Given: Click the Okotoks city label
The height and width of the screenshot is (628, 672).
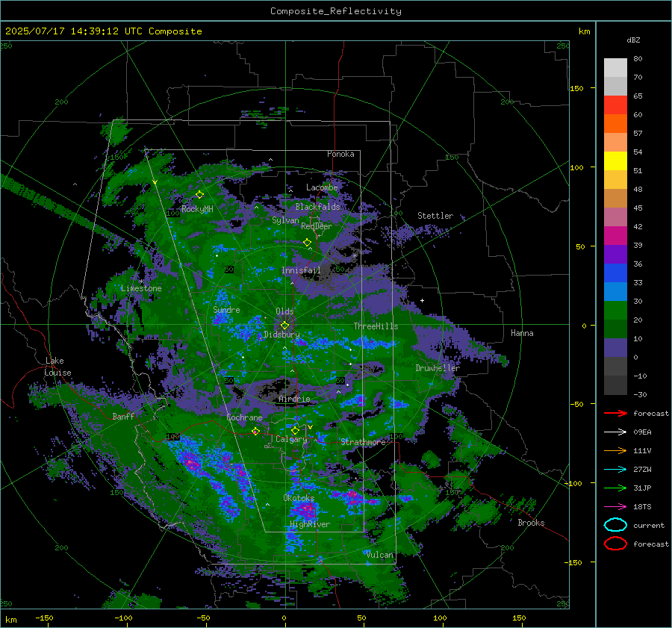Looking at the screenshot, I should (299, 498).
